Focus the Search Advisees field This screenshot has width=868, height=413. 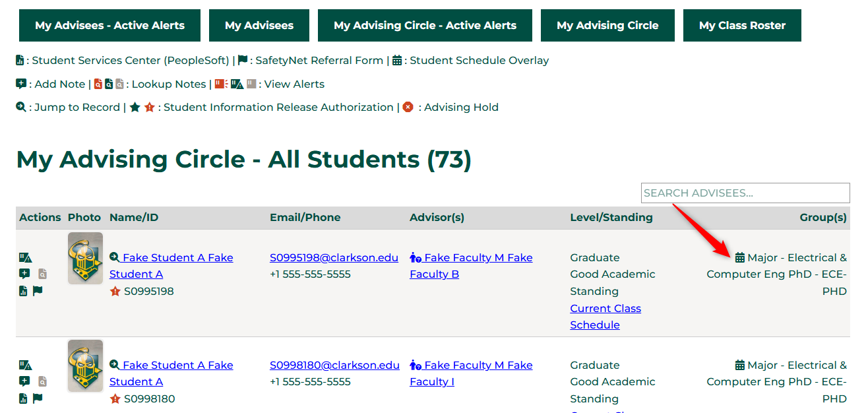pos(745,193)
